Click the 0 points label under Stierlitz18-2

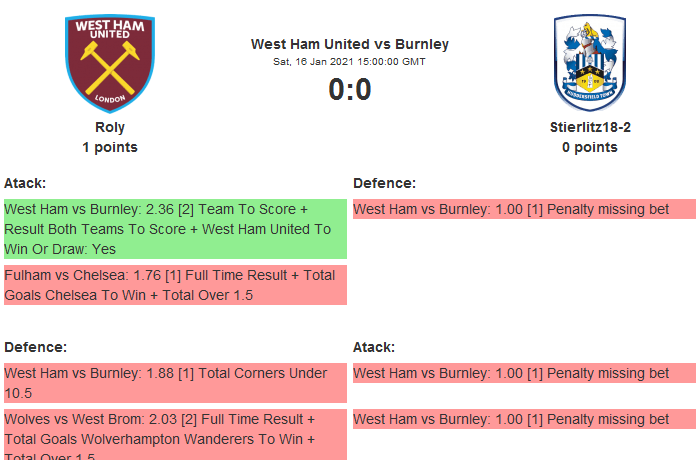tap(590, 147)
